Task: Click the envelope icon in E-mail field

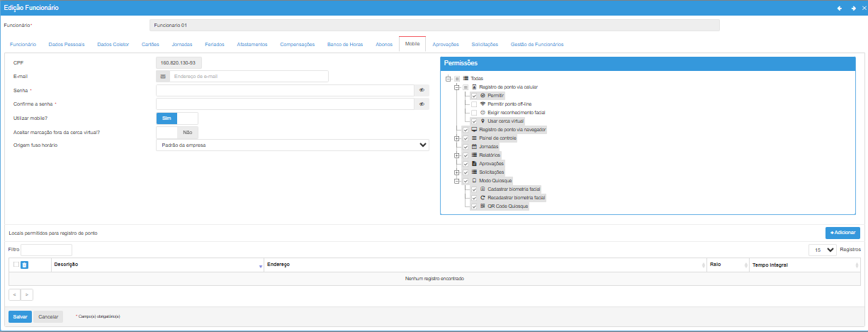Action: pyautogui.click(x=163, y=77)
